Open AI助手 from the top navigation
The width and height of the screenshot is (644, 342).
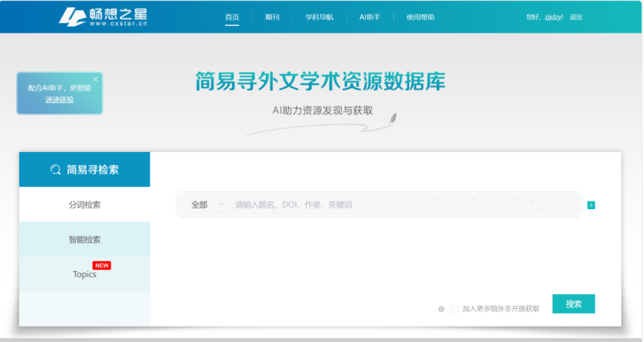point(370,17)
